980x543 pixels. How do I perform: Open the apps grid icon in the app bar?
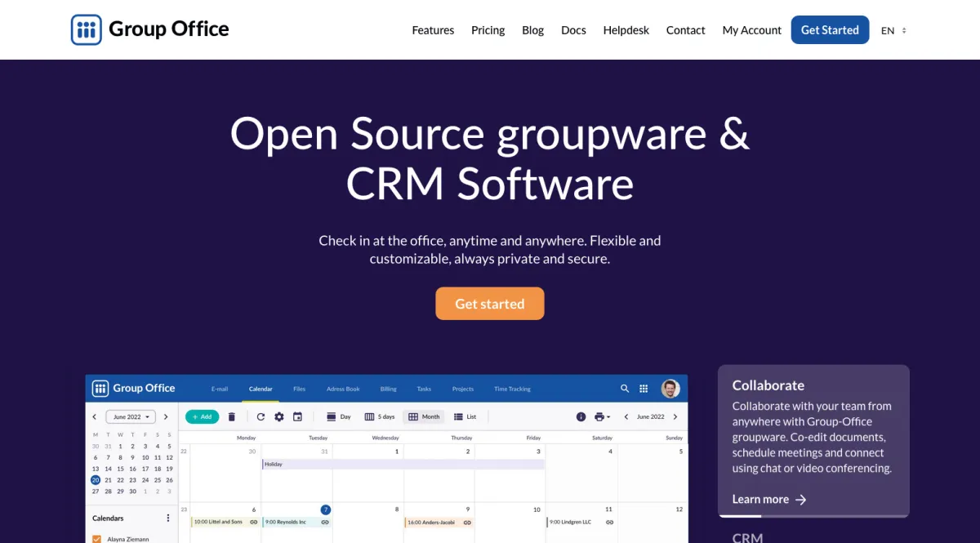pyautogui.click(x=644, y=389)
